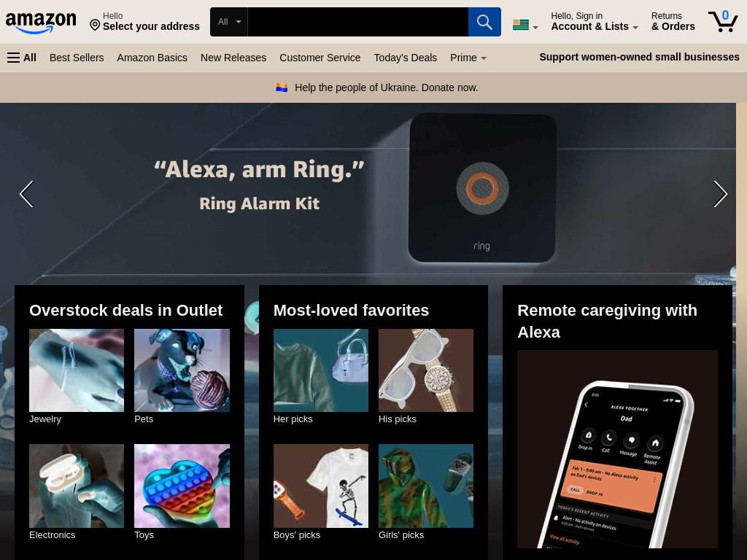Click the location pin address icon
The height and width of the screenshot is (560, 747).
(x=95, y=25)
